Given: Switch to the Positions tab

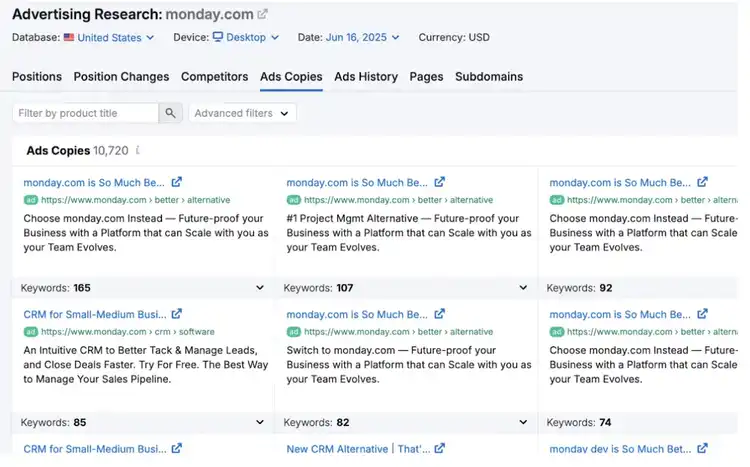Looking at the screenshot, I should 37,77.
